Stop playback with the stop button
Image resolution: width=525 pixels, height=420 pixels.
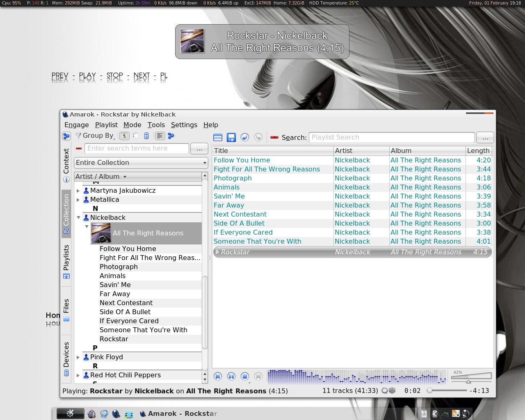coord(245,376)
